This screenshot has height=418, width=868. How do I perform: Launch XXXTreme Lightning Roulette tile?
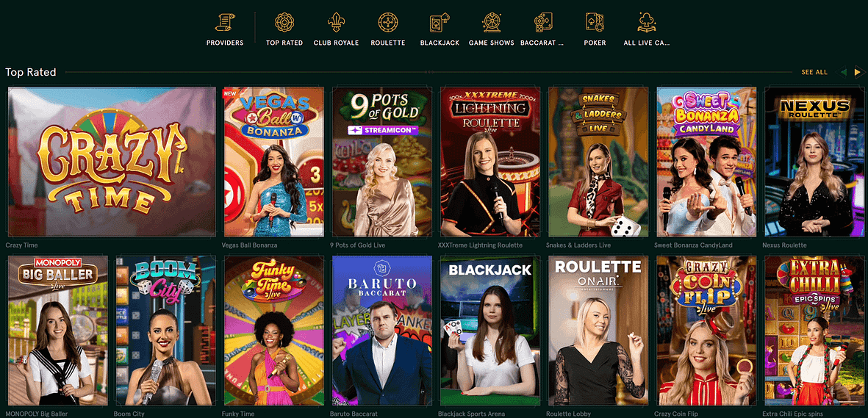490,162
